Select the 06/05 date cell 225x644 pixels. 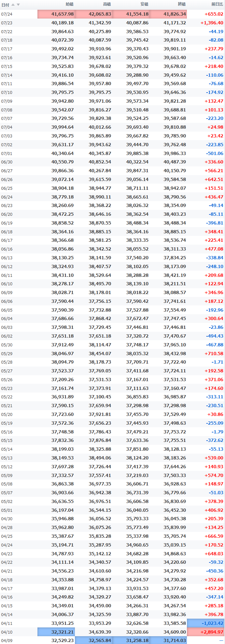[7, 310]
